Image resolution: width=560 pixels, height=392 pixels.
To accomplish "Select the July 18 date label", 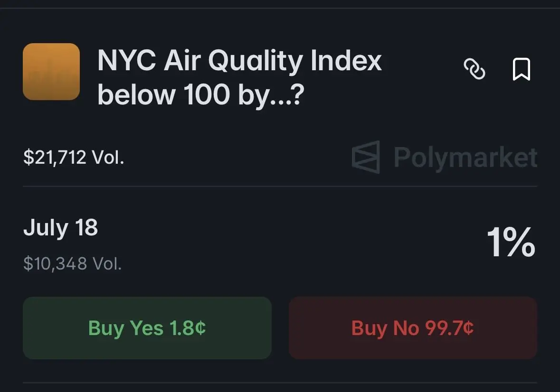I will click(x=60, y=228).
